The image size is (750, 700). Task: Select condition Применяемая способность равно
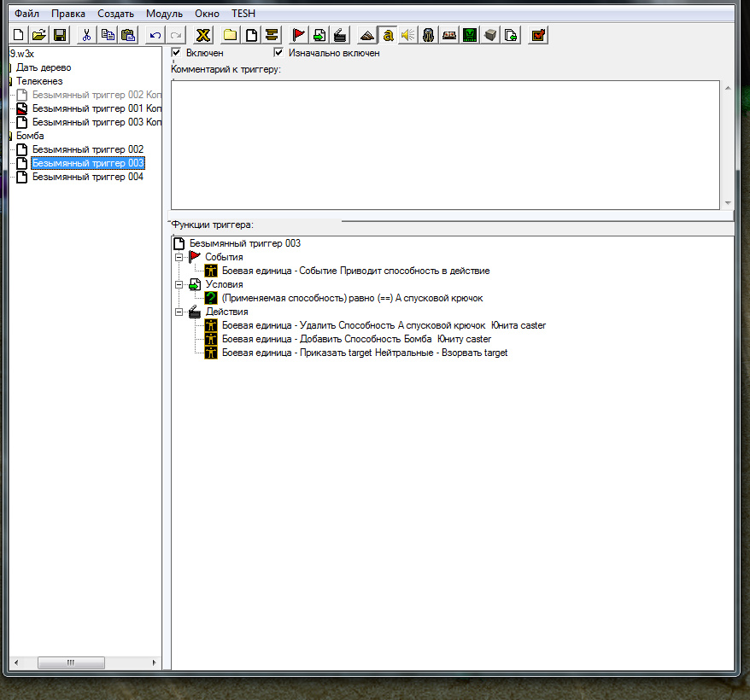[x=353, y=299]
